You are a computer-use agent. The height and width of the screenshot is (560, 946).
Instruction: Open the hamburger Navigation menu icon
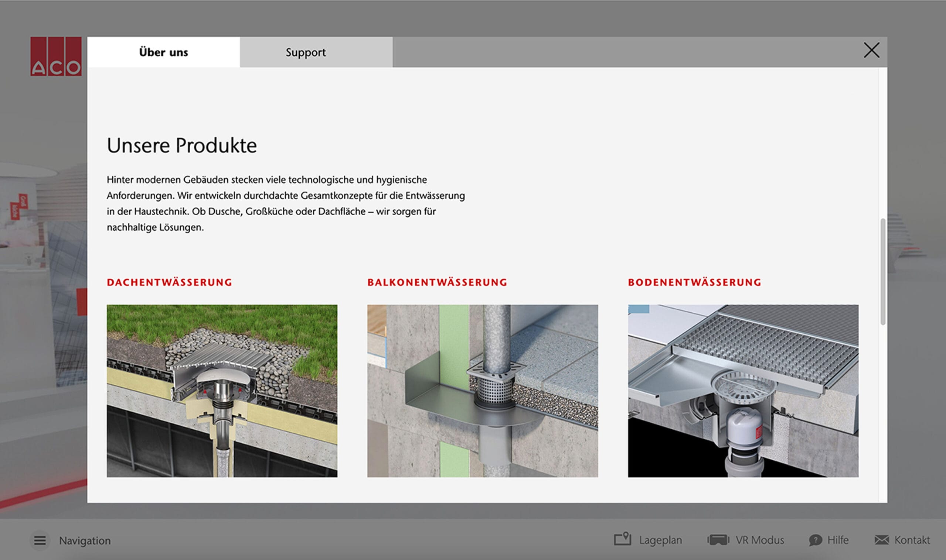[x=40, y=540]
